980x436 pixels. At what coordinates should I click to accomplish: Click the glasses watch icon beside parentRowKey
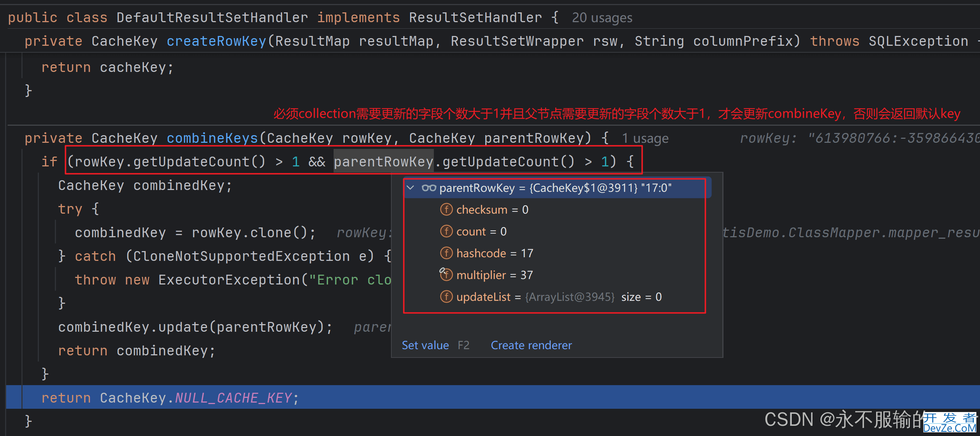[x=429, y=187]
